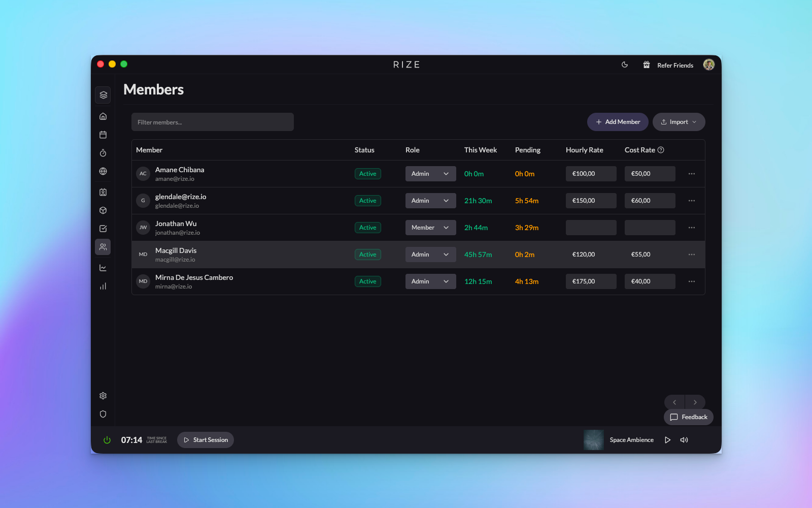Screen dimensions: 812x508
Task: Open the more options menu for Mirna De Jesus Cambero
Action: (692, 281)
